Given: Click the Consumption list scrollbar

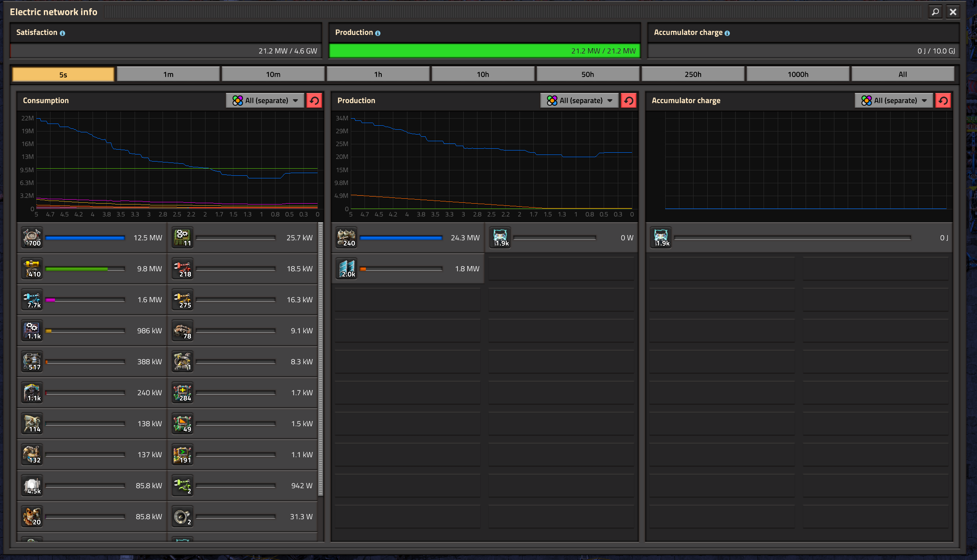Looking at the screenshot, I should tap(321, 359).
